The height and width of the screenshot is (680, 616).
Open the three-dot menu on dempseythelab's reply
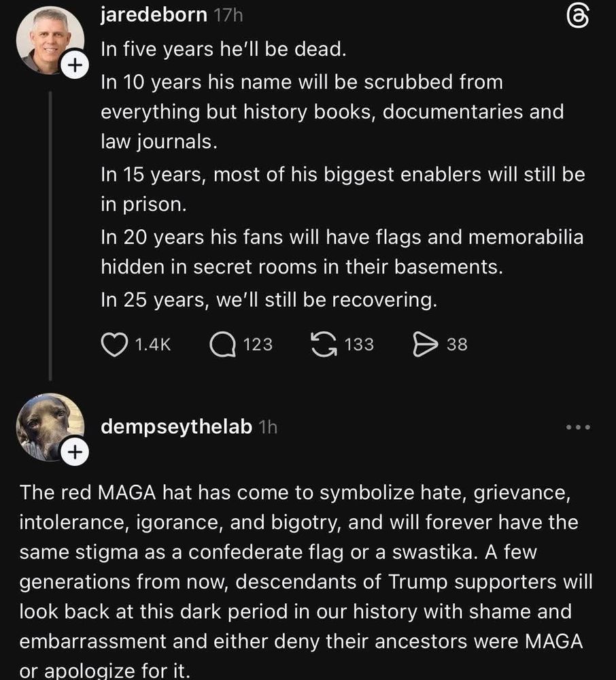578,427
